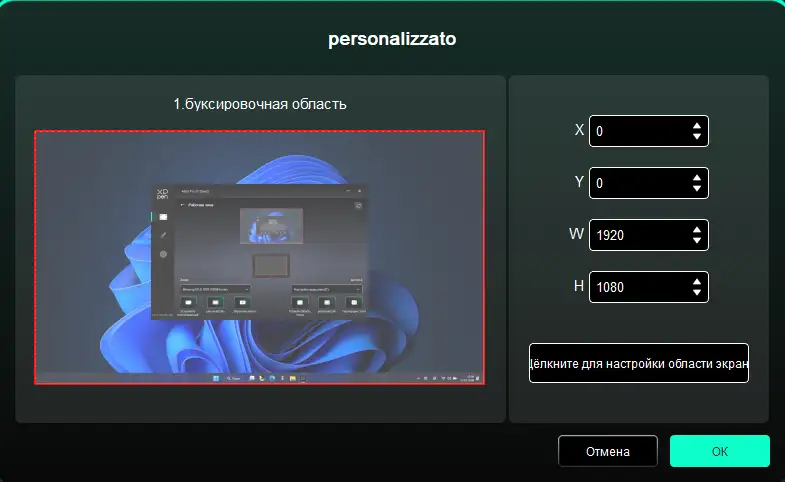Increase the W width with up arrow

coord(696,229)
